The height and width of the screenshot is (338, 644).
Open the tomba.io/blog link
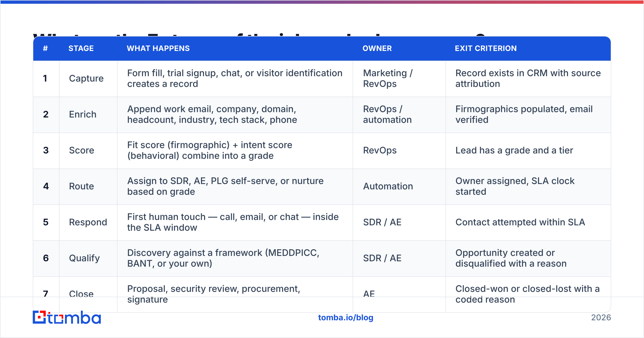click(x=346, y=318)
